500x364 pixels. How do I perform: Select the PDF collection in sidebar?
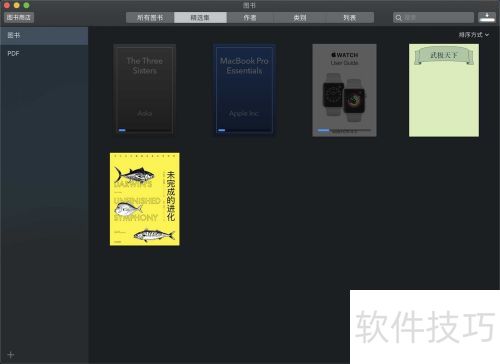(44, 53)
